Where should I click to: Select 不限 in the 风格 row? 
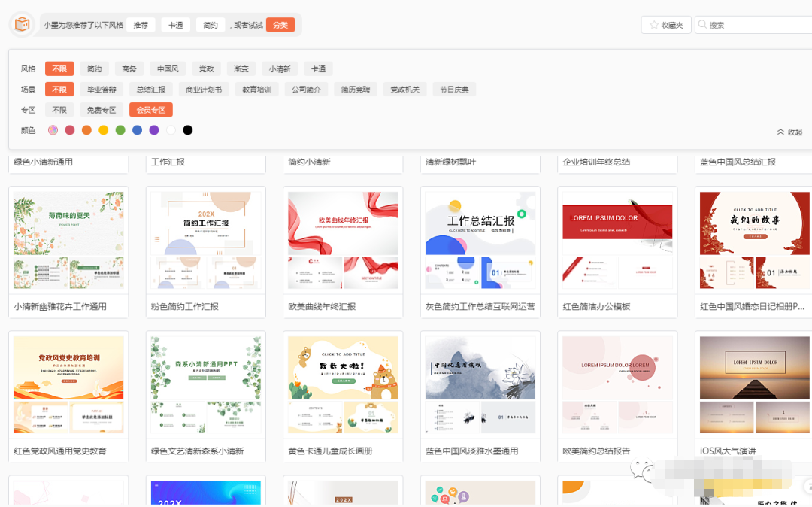59,69
